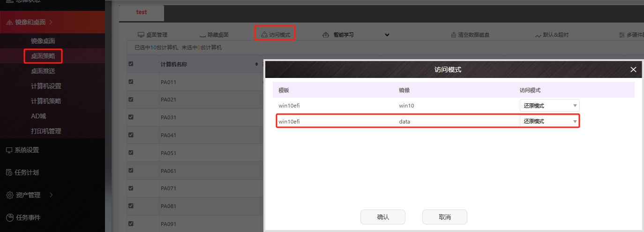Sort by 计算机名称 column sort arrows
Image resolution: width=644 pixels, height=232 pixels.
(x=256, y=64)
